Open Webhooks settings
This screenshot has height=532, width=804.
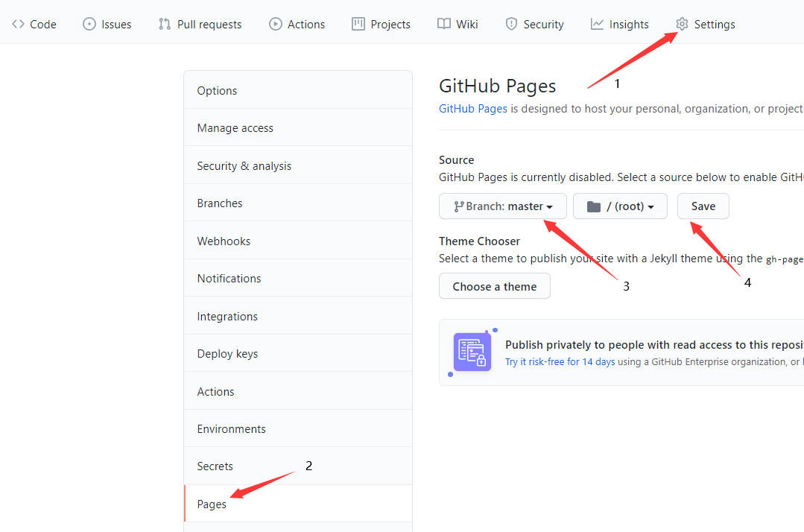tap(298, 241)
